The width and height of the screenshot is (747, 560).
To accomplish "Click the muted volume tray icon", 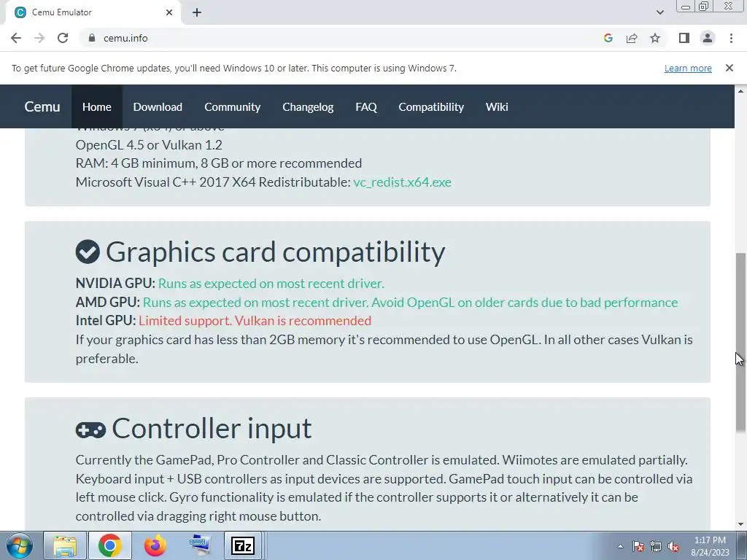I will [x=673, y=546].
